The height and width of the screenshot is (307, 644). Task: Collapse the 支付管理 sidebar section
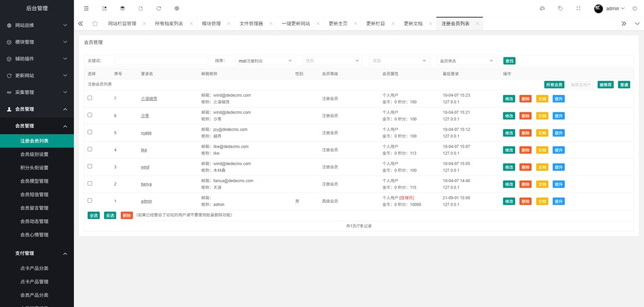[65, 254]
